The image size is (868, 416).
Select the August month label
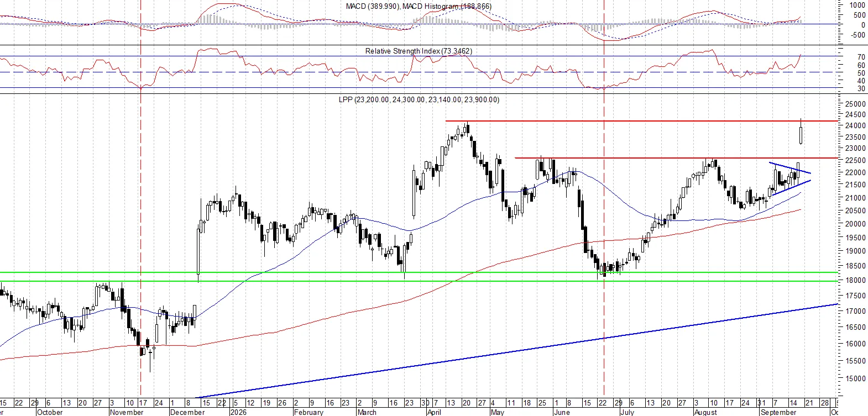pos(705,412)
